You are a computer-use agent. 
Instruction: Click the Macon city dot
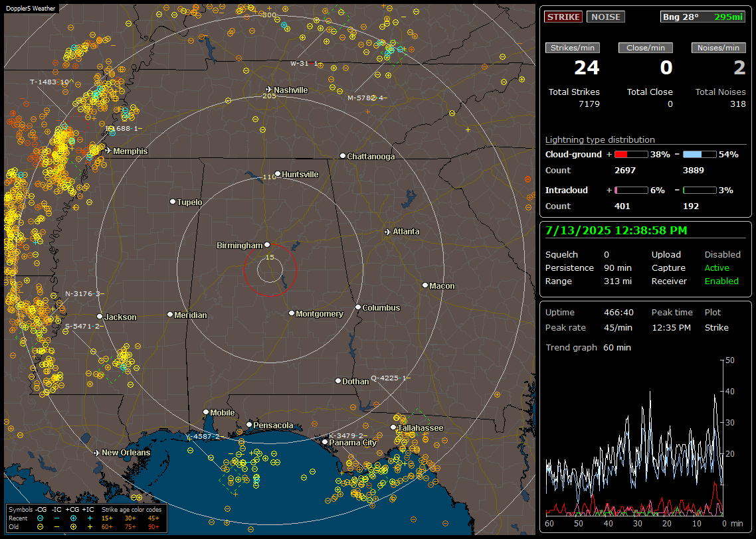coord(425,285)
